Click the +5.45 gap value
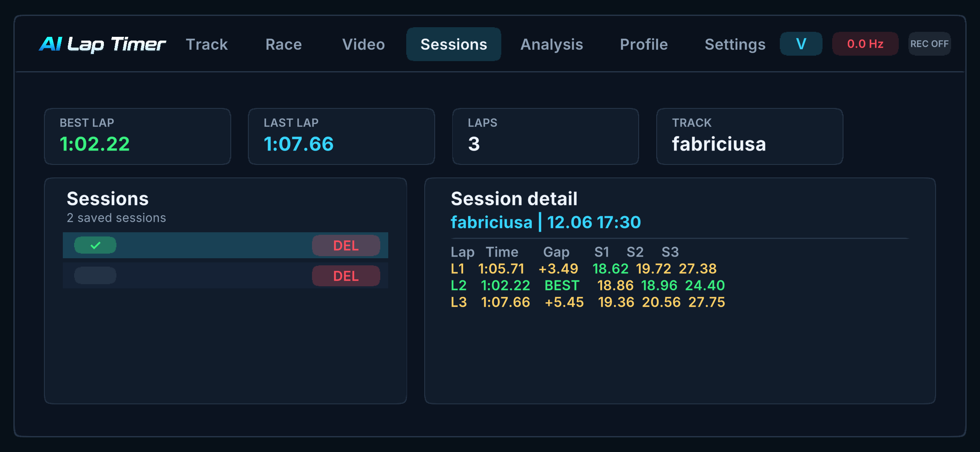 [564, 302]
